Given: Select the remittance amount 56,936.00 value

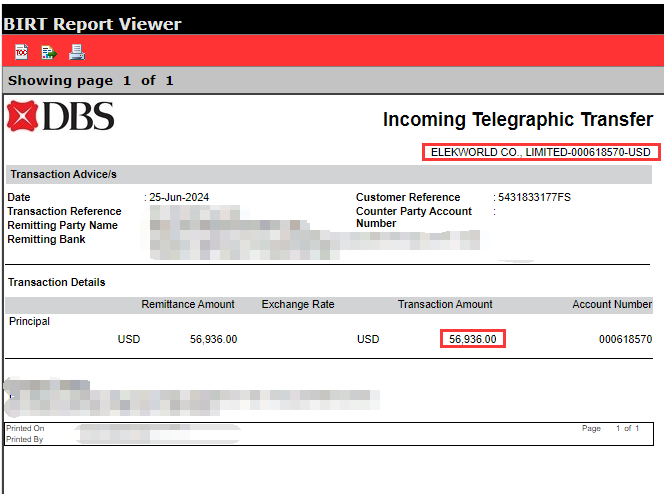Looking at the screenshot, I should (x=213, y=339).
